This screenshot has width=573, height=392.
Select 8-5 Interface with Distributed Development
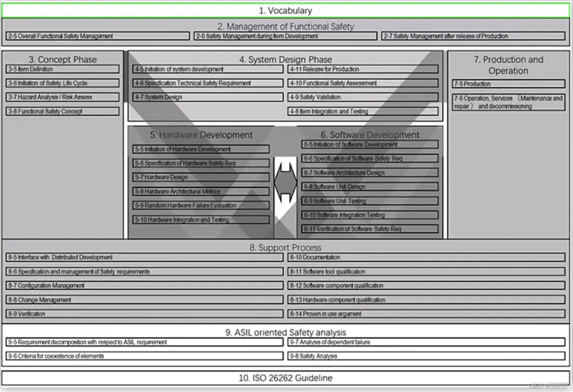tap(144, 257)
